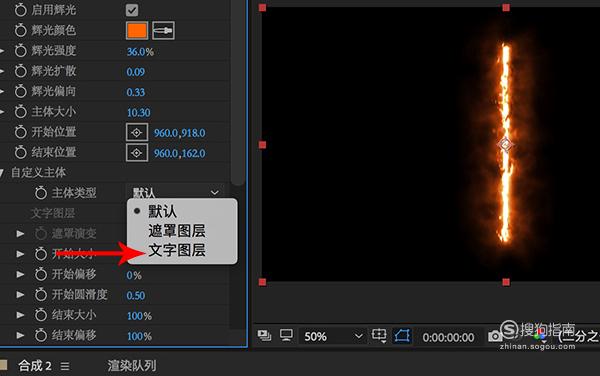Screen dimensions: 600x376
Task: Click the left-middle red handle in the viewer
Action: coord(262,145)
